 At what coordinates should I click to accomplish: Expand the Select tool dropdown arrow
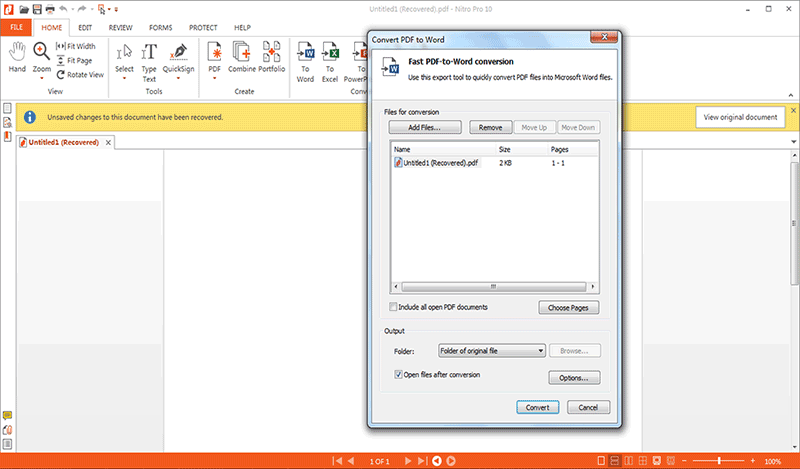click(124, 79)
